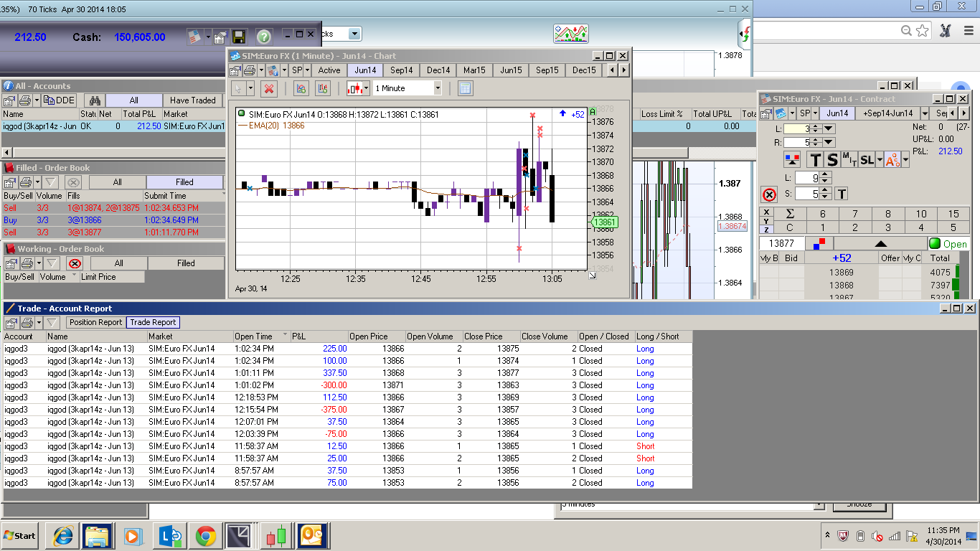Viewport: 980px width, 551px height.
Task: Switch to Trade Report tab
Action: pyautogui.click(x=153, y=322)
